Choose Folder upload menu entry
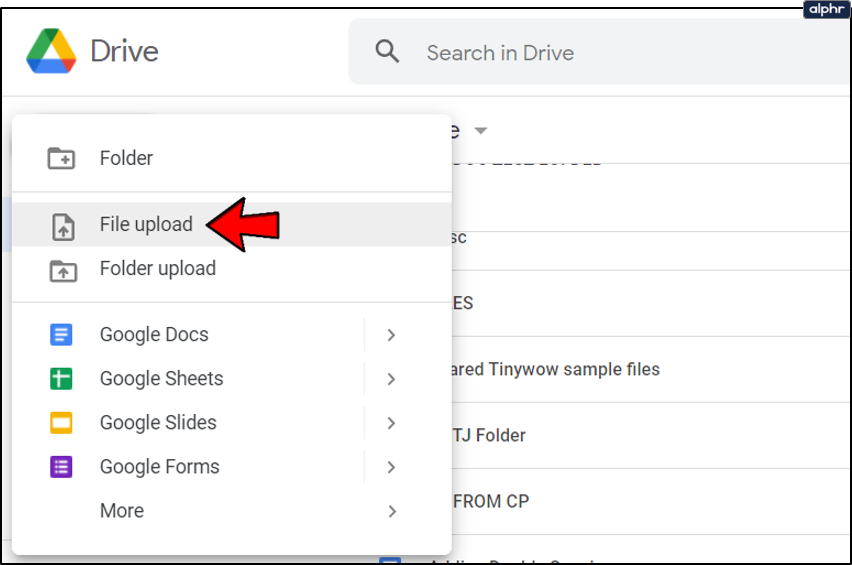 231,268
